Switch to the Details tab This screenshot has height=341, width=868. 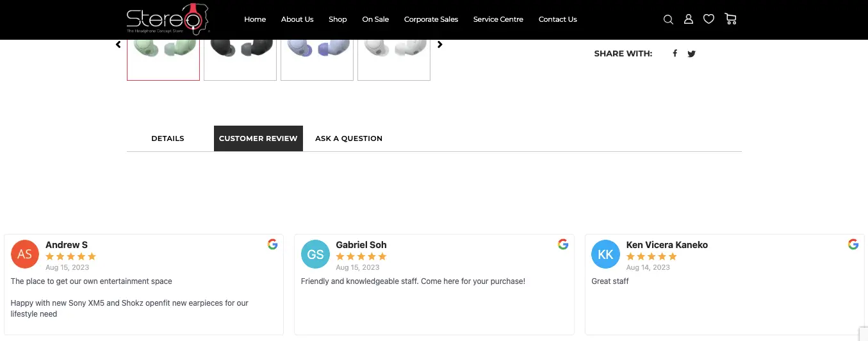(x=168, y=138)
